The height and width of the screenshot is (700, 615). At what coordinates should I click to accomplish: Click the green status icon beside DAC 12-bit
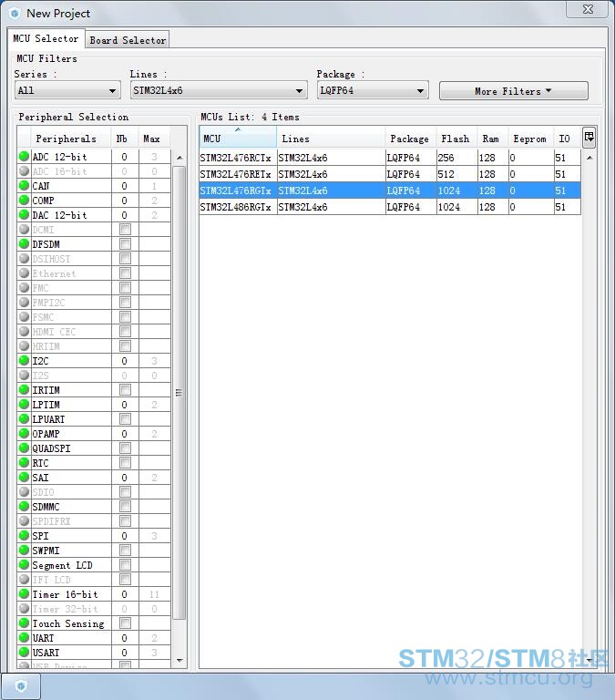click(x=24, y=215)
